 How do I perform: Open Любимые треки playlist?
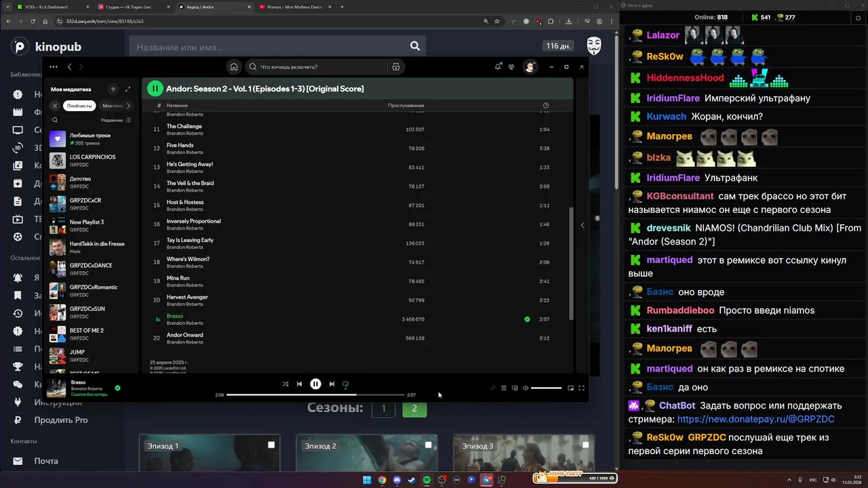pos(92,139)
